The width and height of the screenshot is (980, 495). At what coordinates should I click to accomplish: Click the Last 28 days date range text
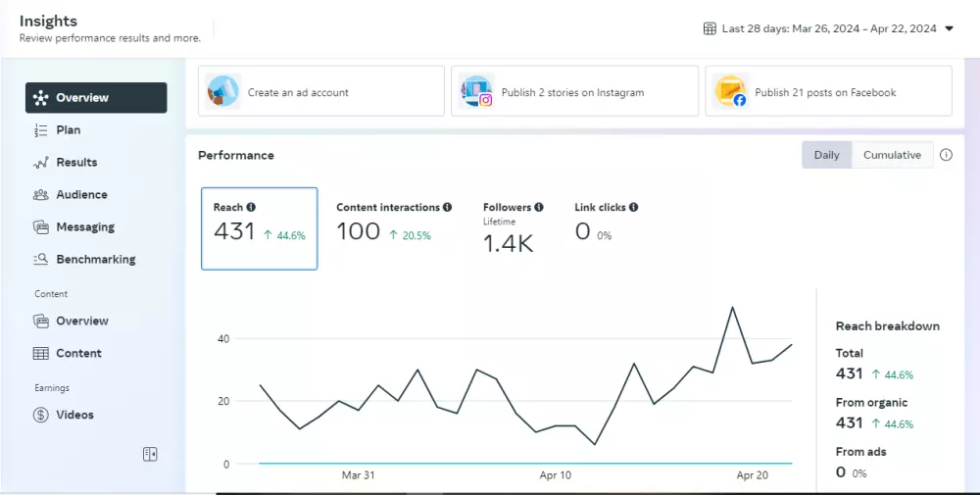coord(829,28)
